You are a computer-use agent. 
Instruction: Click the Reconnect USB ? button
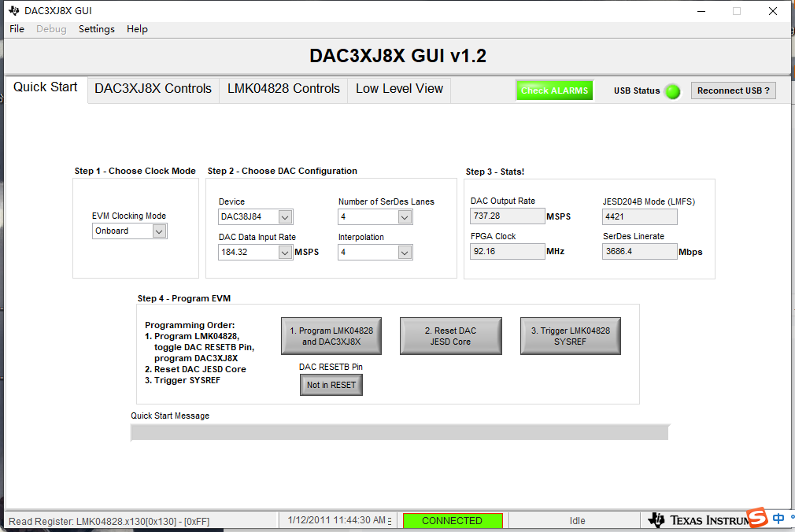pos(733,91)
